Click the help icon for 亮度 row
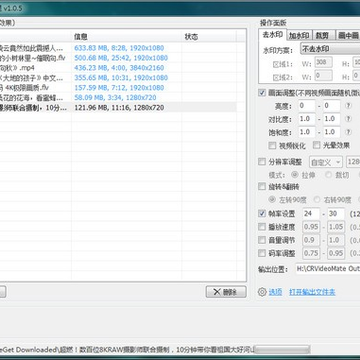Viewport: 360px width, 360px height. [x=348, y=106]
